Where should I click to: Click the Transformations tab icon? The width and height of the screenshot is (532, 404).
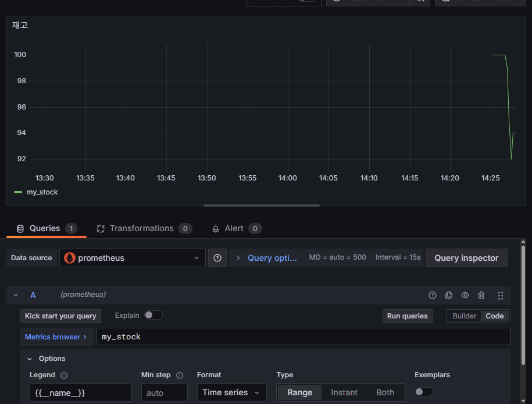point(101,229)
